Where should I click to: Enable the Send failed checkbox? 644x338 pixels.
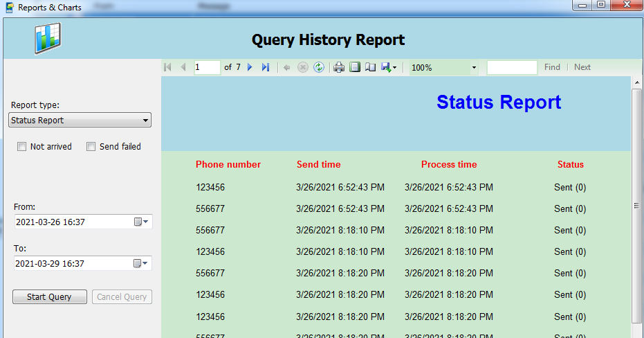[91, 147]
